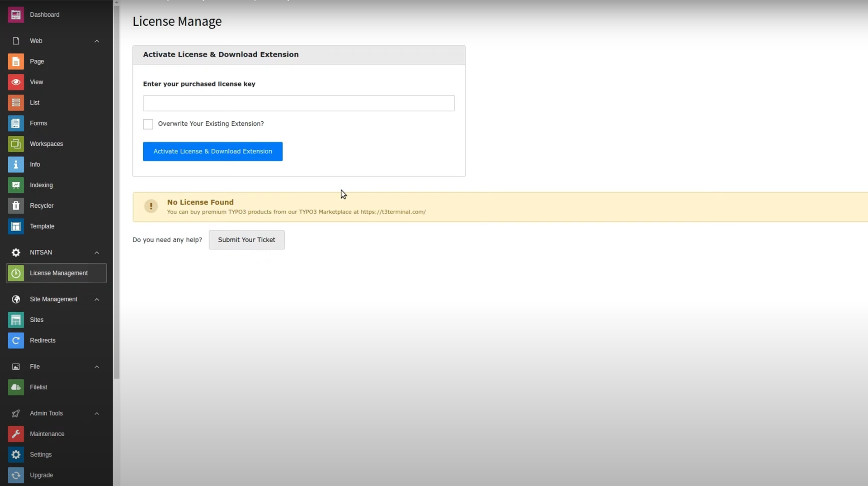Image resolution: width=868 pixels, height=486 pixels.
Task: Click the Workspaces module icon
Action: pyautogui.click(x=16, y=144)
